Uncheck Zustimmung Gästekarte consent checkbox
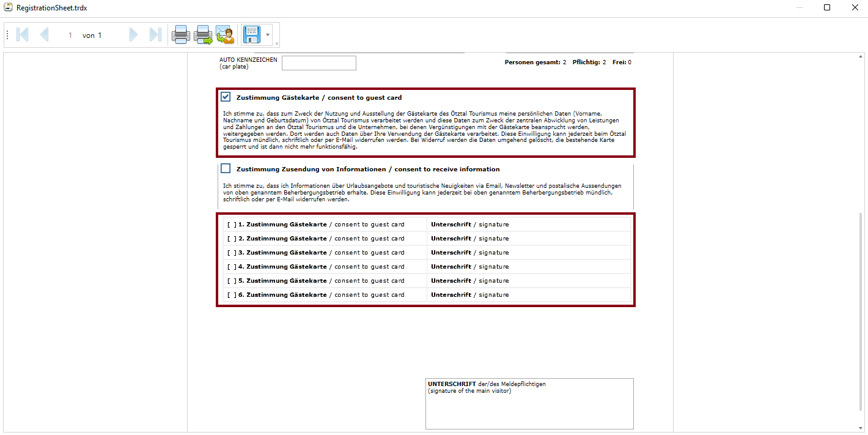 point(226,97)
